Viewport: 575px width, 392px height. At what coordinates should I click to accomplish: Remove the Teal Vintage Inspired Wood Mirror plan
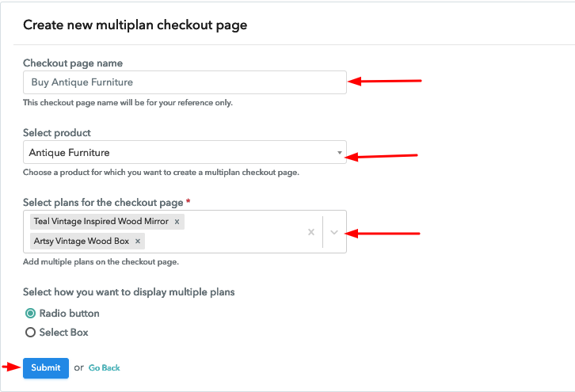point(177,222)
